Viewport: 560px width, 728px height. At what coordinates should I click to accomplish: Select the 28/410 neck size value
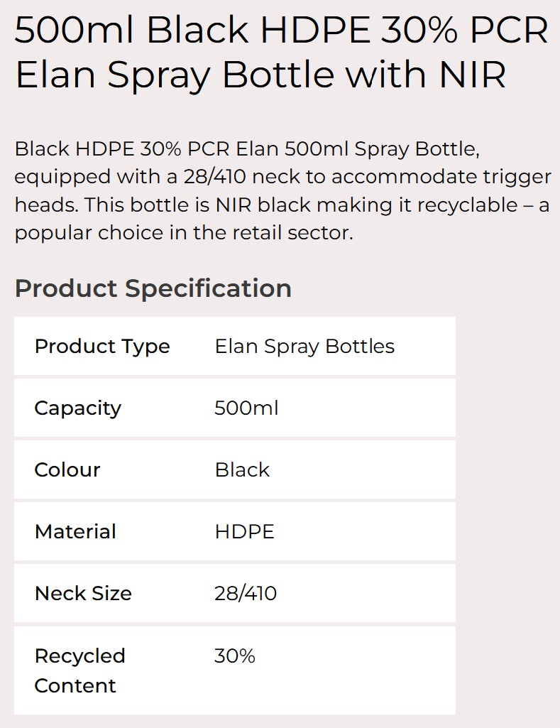pyautogui.click(x=246, y=593)
